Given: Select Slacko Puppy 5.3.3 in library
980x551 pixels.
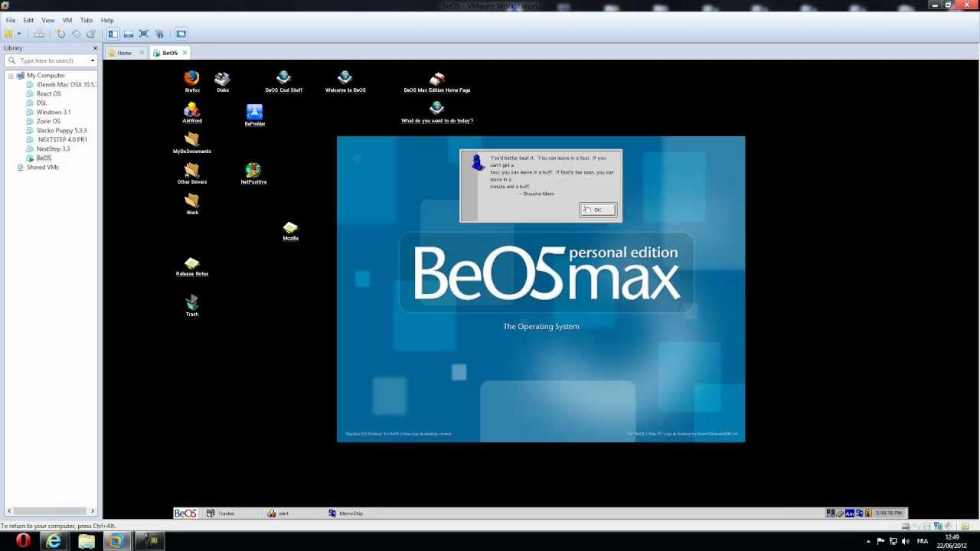Looking at the screenshot, I should (x=62, y=130).
